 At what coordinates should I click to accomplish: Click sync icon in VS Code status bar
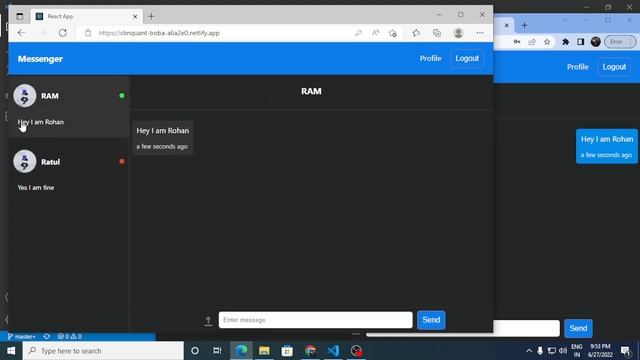point(47,336)
